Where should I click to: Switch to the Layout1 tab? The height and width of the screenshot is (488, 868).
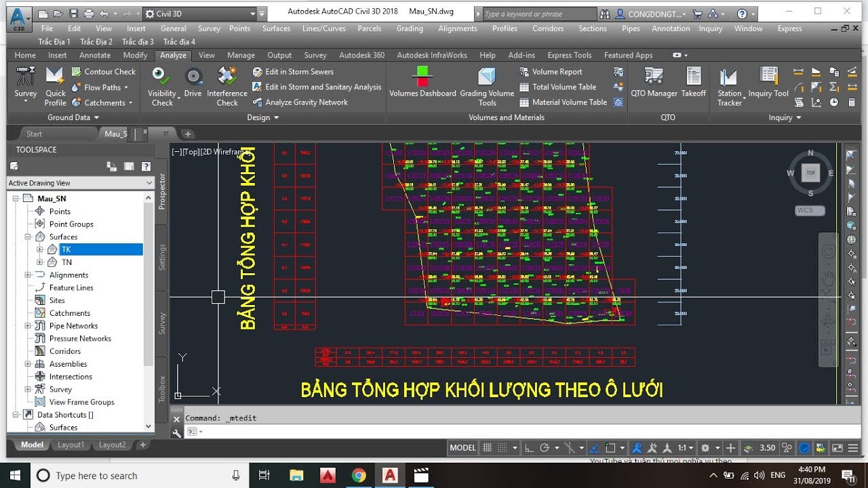[71, 445]
